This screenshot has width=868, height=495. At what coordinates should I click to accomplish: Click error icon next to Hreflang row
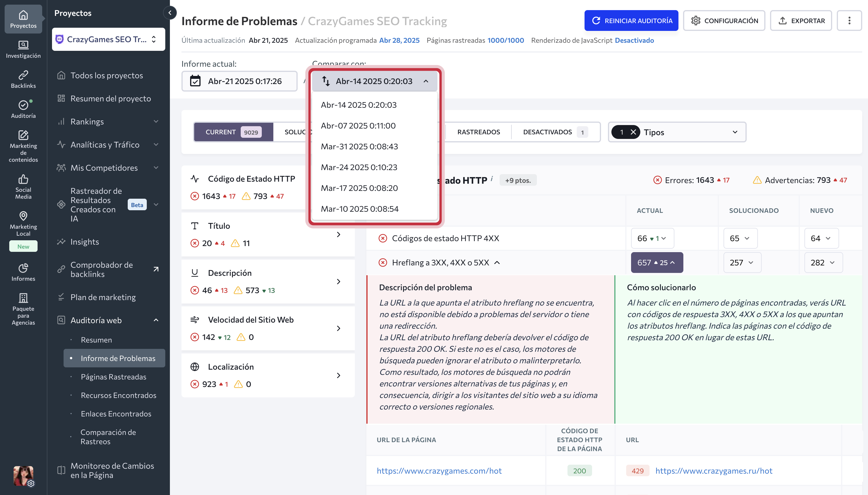[x=383, y=262]
